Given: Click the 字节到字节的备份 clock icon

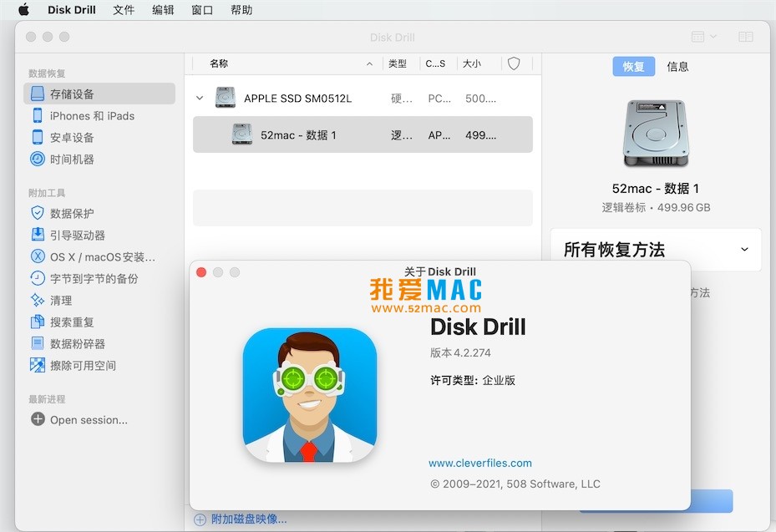Looking at the screenshot, I should tap(38, 278).
